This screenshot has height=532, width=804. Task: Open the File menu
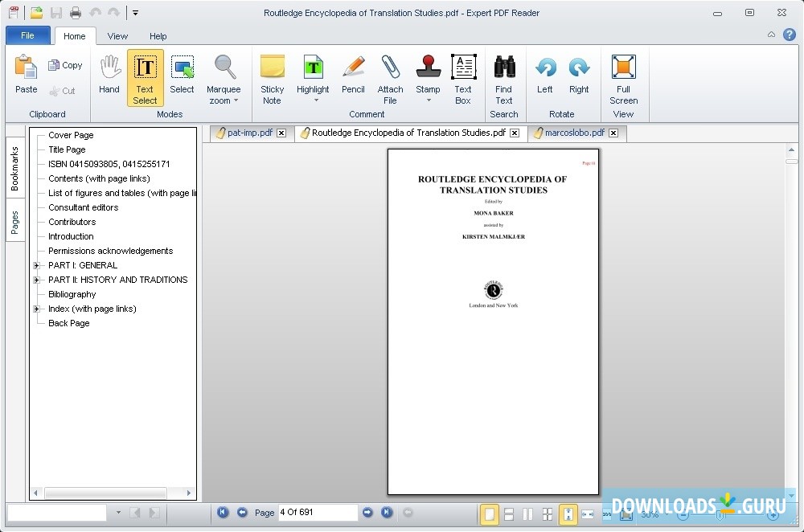(x=27, y=35)
